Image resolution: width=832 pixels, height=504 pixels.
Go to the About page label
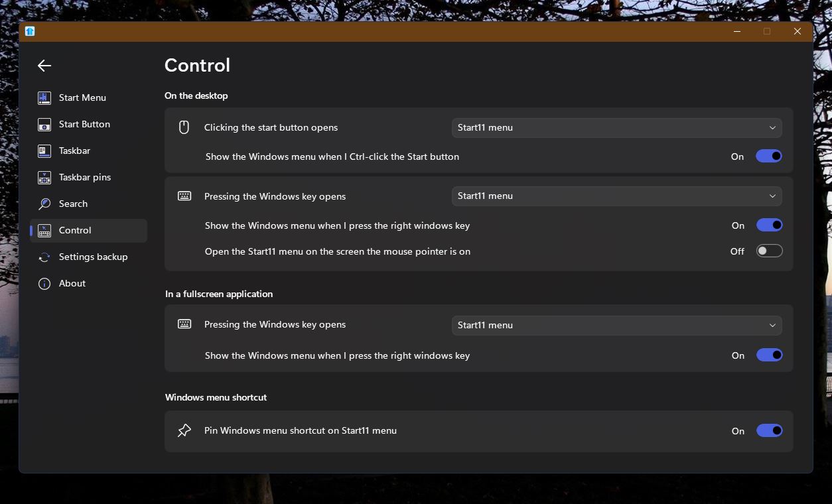pyautogui.click(x=72, y=284)
